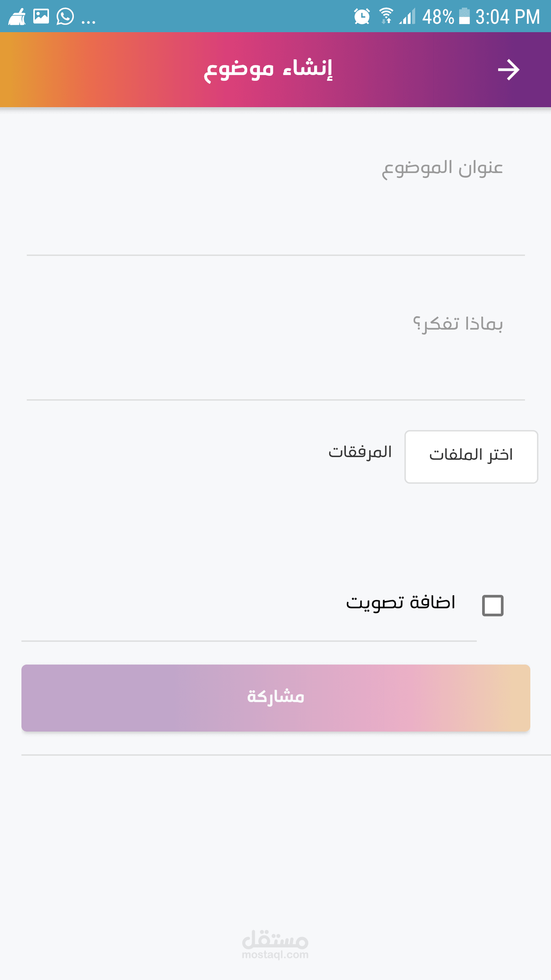Tap the WhatsApp notification icon
The height and width of the screenshot is (980, 551).
coord(65,17)
